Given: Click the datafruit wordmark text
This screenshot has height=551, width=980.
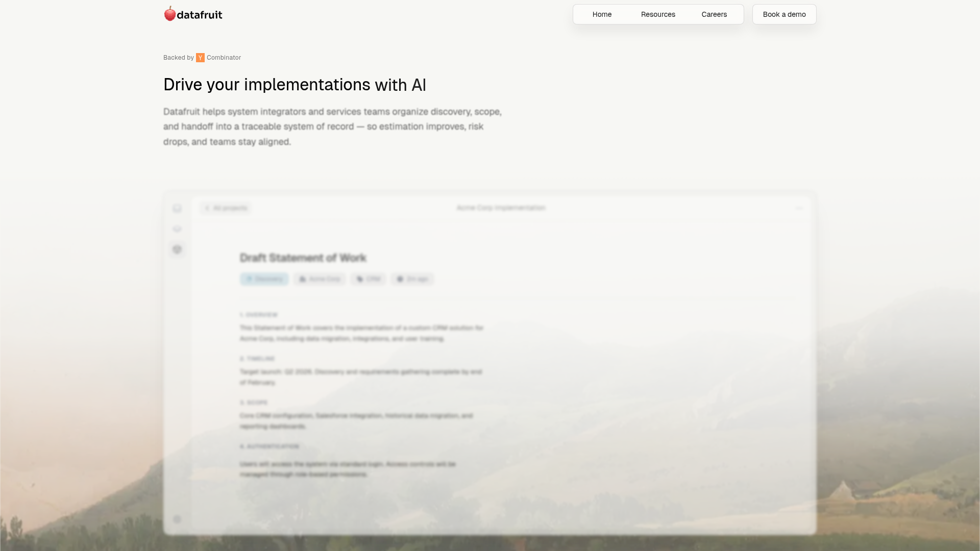Looking at the screenshot, I should click(200, 15).
